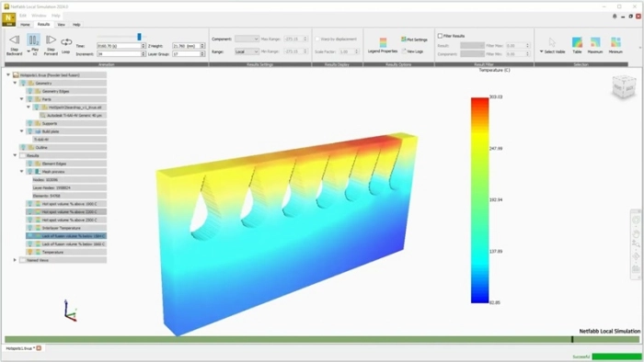Pause playback using the Play x2 icon
This screenshot has height=362, width=644.
tap(34, 40)
